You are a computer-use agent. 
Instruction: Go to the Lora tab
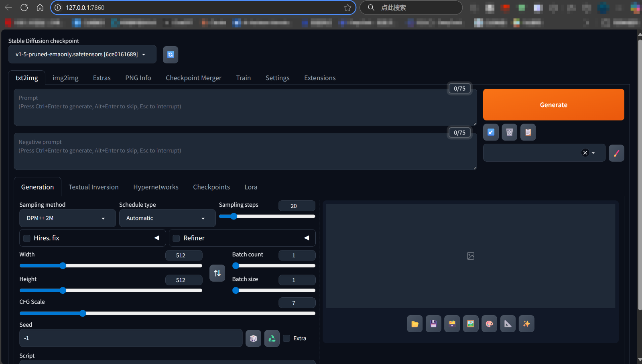251,187
